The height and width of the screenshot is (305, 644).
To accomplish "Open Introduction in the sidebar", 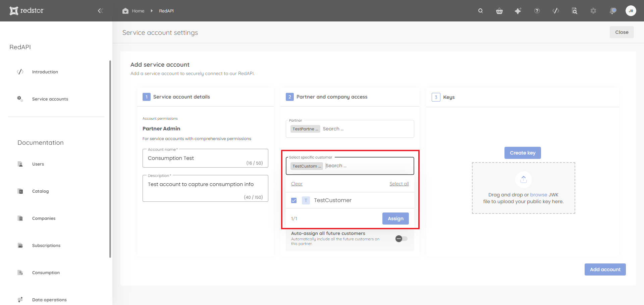I will 45,72.
